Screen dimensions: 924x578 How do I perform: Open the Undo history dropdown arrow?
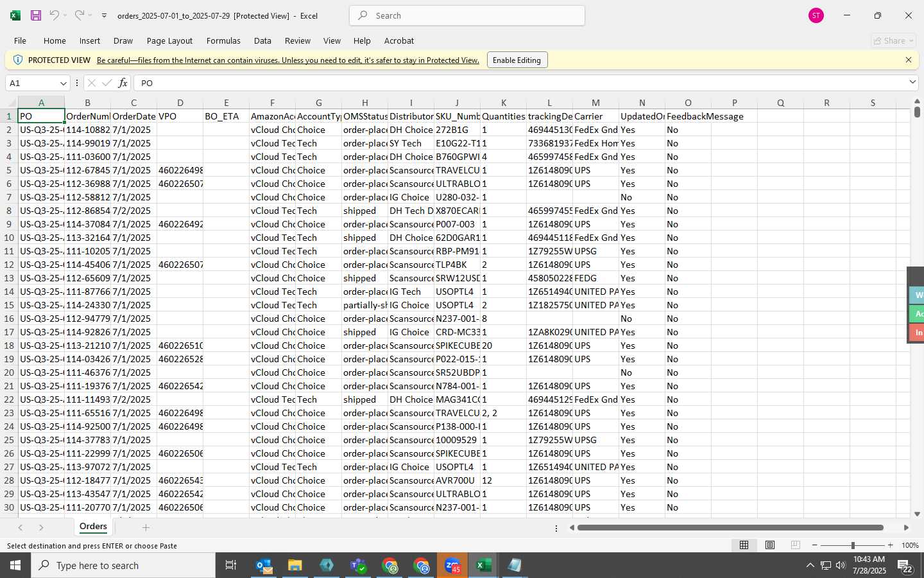click(x=65, y=15)
